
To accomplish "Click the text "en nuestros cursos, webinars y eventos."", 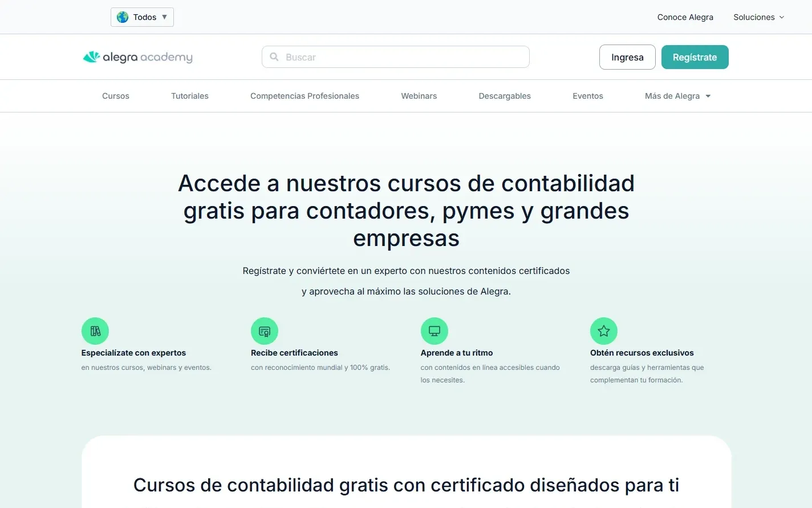I will [146, 368].
